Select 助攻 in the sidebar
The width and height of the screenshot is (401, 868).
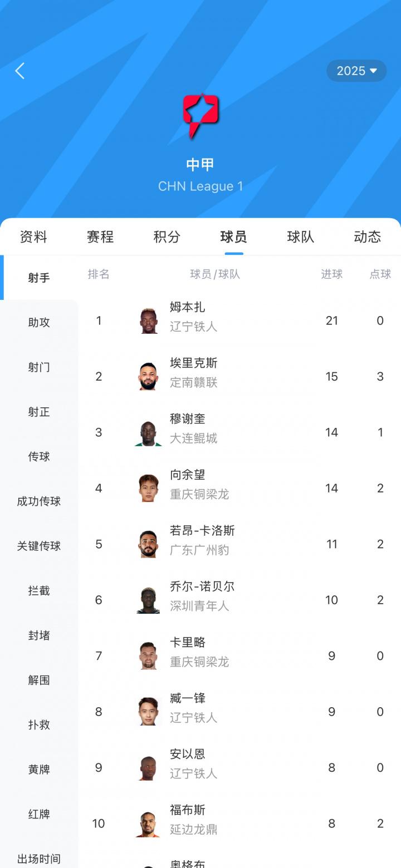[38, 322]
